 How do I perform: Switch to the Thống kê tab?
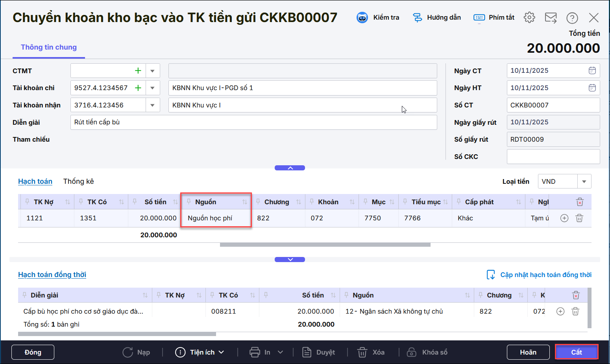[78, 181]
